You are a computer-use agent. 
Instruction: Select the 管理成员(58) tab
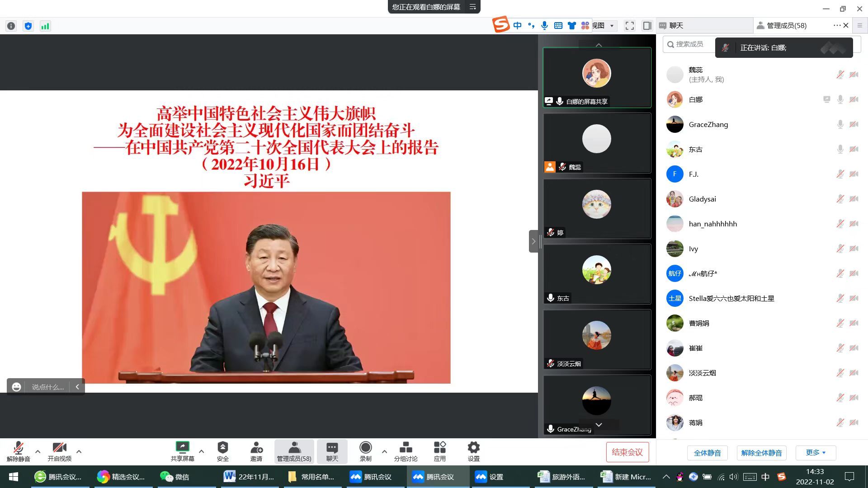tap(786, 26)
